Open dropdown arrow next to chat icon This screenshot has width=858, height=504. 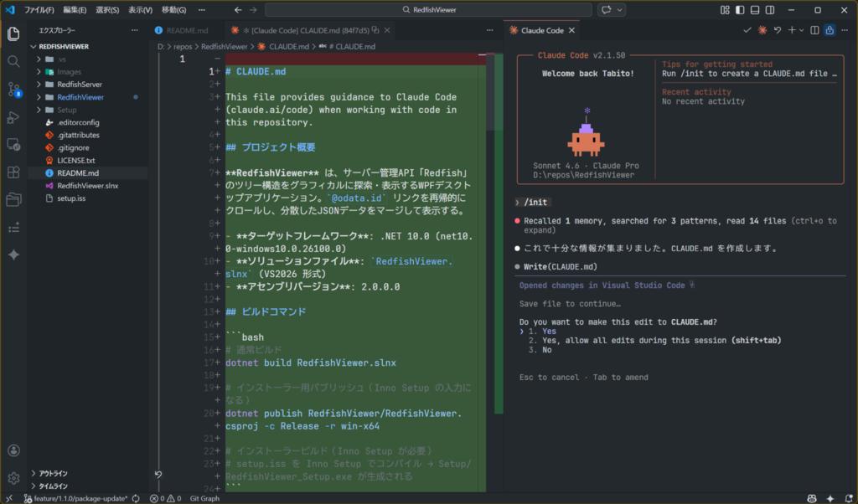[619, 10]
